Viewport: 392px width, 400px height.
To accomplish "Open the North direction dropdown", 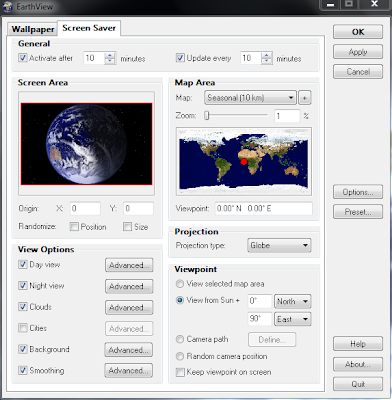I will click(x=293, y=301).
